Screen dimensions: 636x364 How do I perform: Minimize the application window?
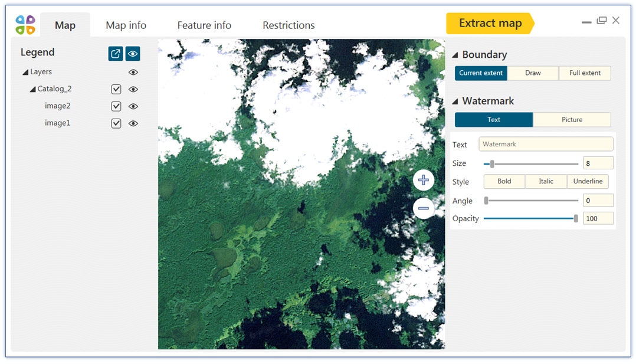[x=586, y=22]
